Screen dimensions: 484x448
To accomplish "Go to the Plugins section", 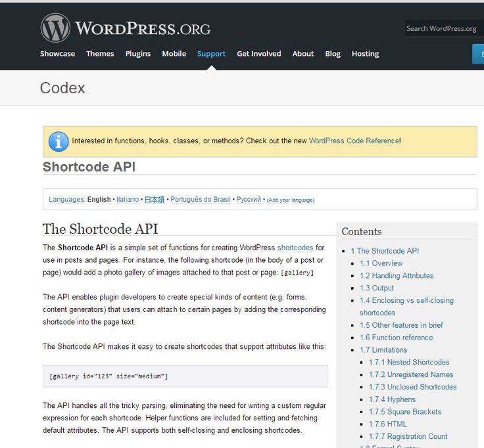I will pos(138,54).
